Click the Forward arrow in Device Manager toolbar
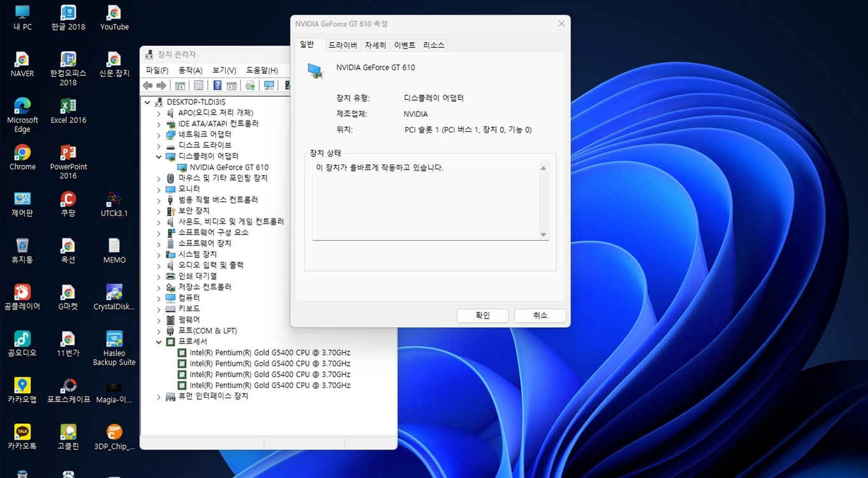This screenshot has width=868, height=478. point(161,85)
